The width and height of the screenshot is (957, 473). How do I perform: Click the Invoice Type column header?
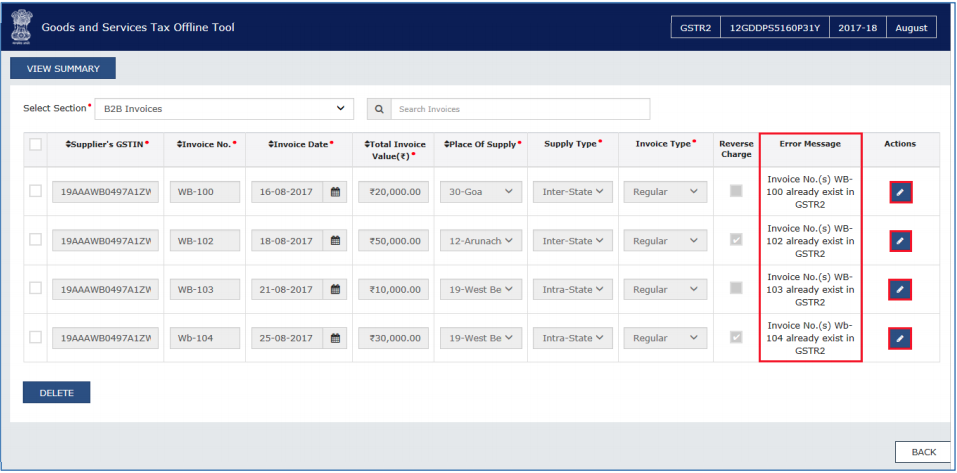666,144
